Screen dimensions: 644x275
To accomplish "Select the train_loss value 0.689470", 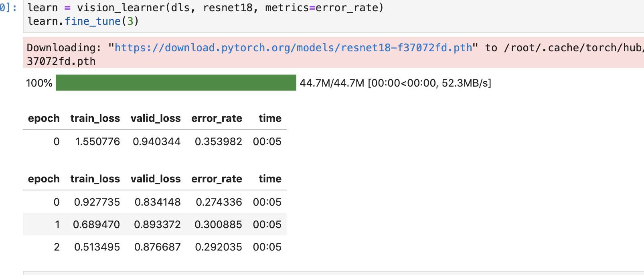I will click(x=96, y=224).
